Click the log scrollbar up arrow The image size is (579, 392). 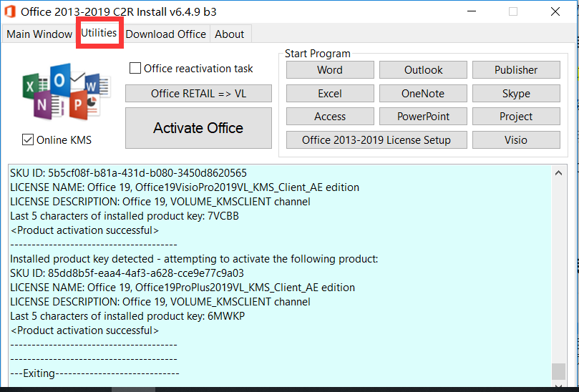558,172
